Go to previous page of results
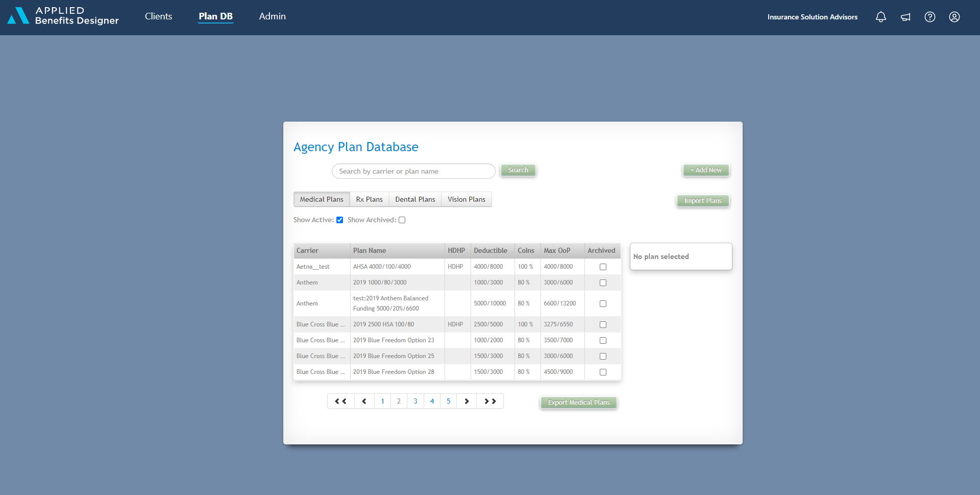The image size is (980, 495). pyautogui.click(x=364, y=401)
